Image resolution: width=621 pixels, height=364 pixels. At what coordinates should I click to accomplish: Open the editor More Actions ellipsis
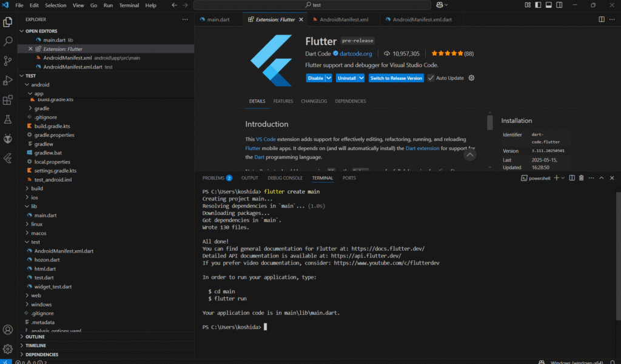(x=612, y=19)
